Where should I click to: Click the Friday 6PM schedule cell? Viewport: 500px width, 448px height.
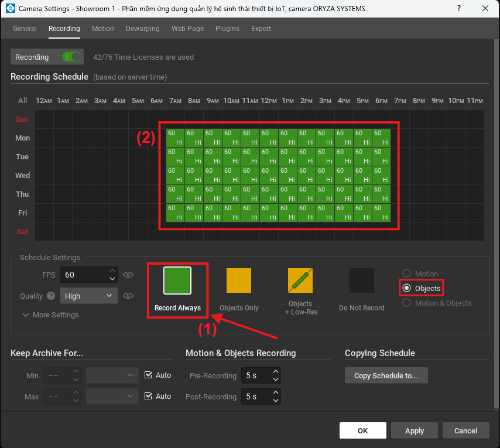[381, 213]
